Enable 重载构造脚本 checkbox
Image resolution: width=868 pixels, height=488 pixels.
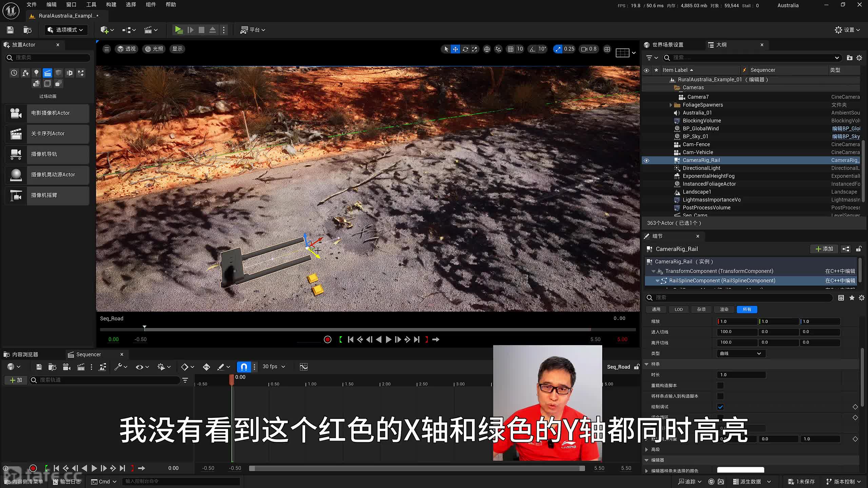pos(721,385)
